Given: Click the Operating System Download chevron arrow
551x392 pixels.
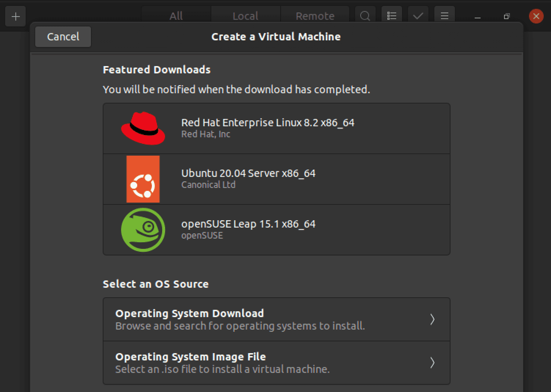Looking at the screenshot, I should pyautogui.click(x=433, y=319).
